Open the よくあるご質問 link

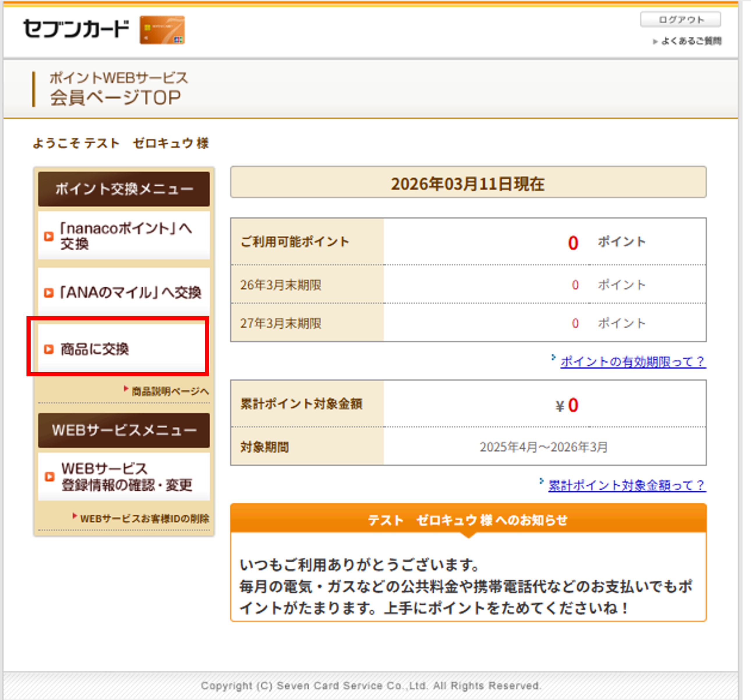691,41
